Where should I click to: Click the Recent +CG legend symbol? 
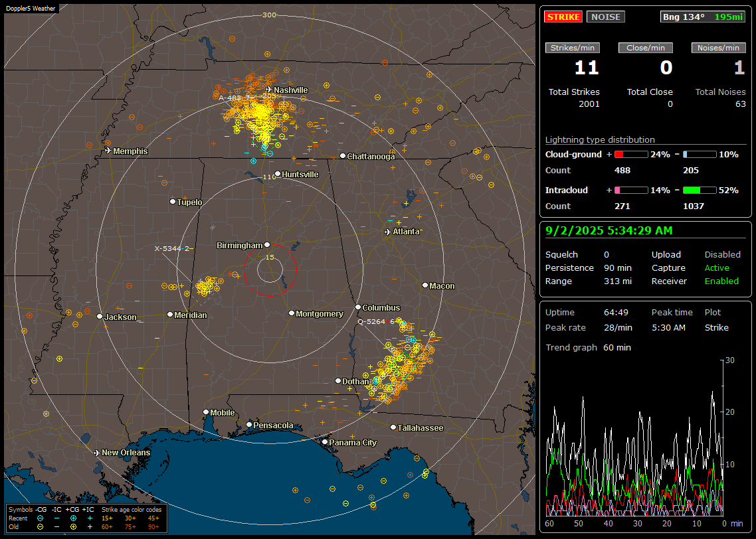73,518
